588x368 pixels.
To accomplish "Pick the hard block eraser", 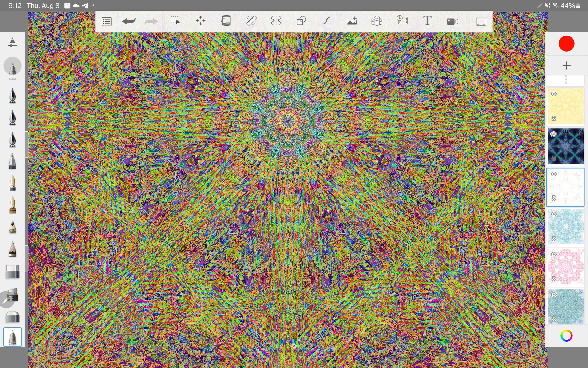I will tap(12, 272).
